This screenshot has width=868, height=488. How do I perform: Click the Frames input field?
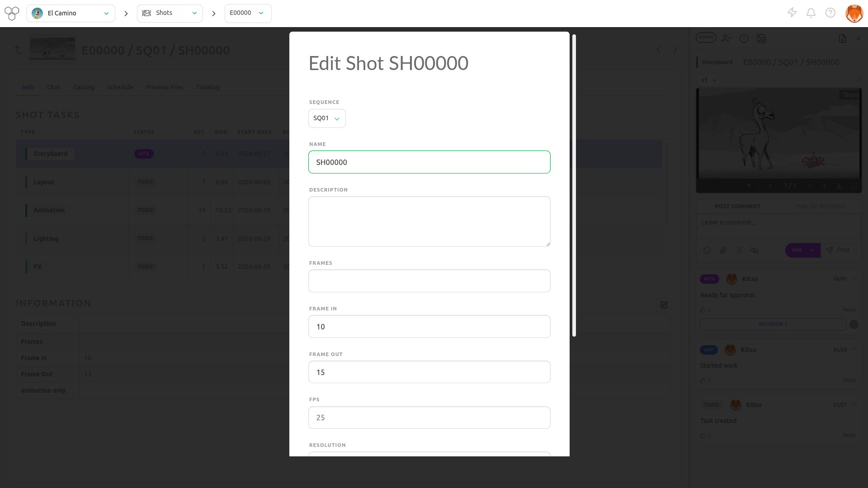(429, 281)
